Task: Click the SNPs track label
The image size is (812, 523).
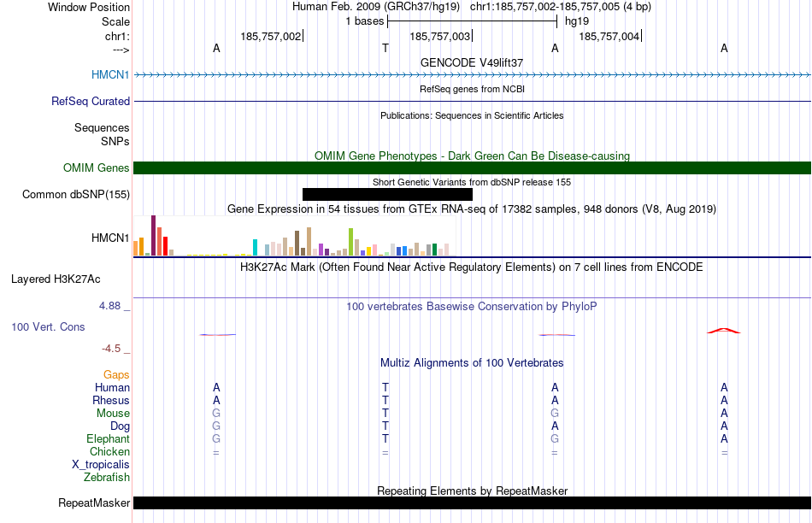Action: click(x=115, y=141)
